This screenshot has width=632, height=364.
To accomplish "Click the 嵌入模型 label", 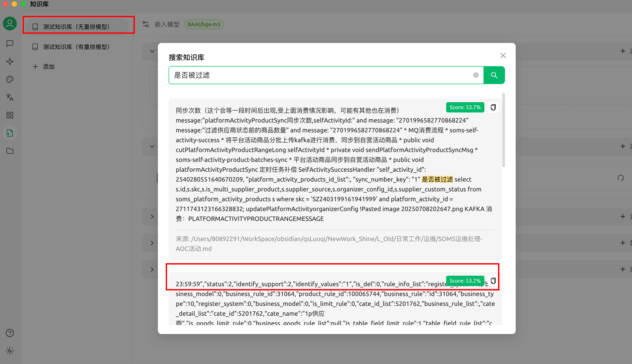I will pyautogui.click(x=167, y=24).
